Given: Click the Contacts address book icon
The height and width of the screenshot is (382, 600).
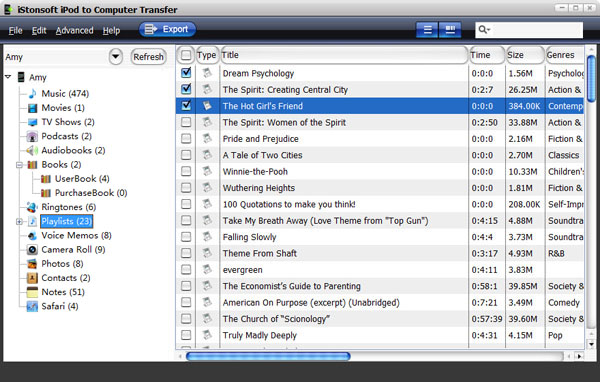Looking at the screenshot, I should [x=32, y=278].
